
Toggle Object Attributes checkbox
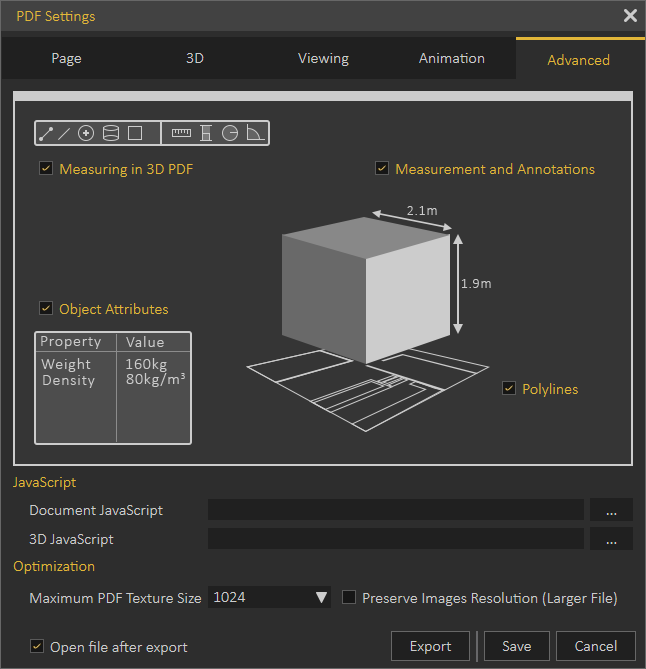coord(46,308)
